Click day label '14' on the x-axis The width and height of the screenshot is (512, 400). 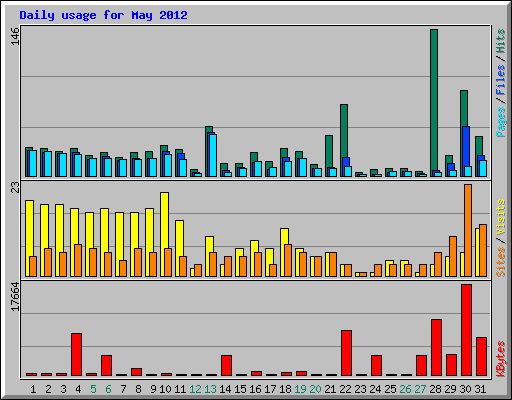tap(225, 389)
